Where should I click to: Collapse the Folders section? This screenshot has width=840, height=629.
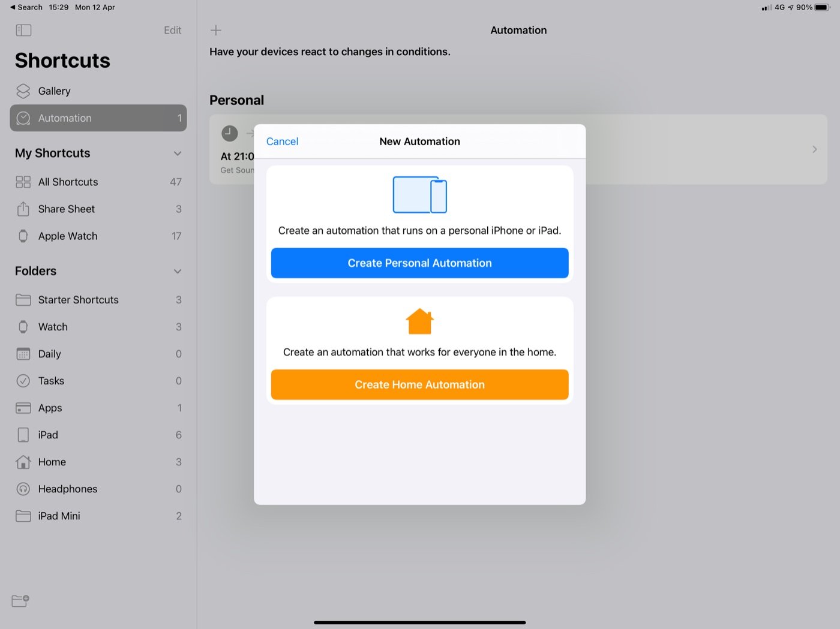coord(178,271)
